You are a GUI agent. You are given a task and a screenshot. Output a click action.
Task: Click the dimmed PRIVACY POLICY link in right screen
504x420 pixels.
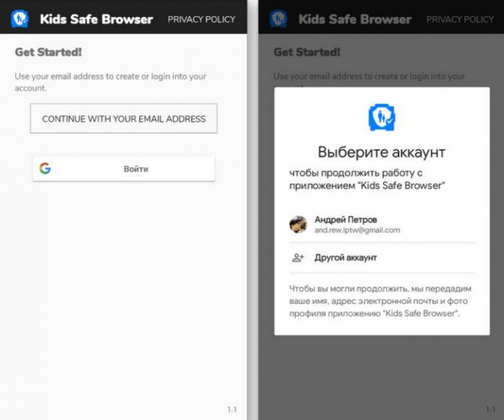pyautogui.click(x=460, y=20)
